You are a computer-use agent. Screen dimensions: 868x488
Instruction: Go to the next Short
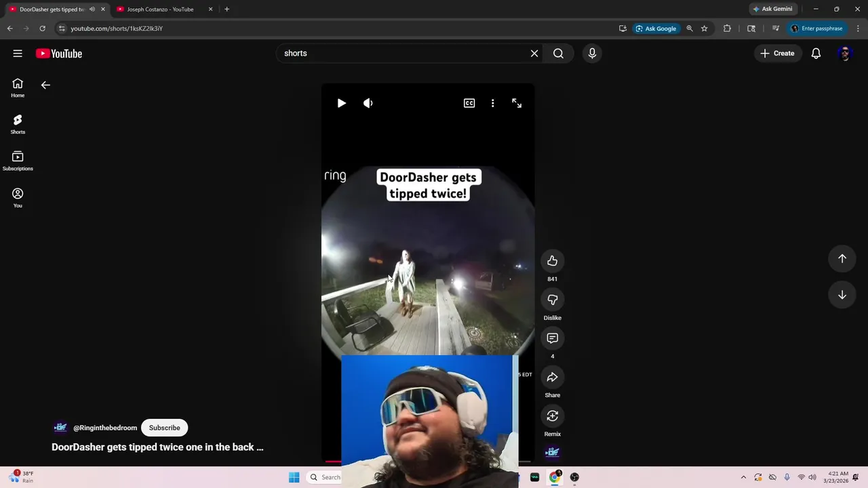(x=842, y=295)
